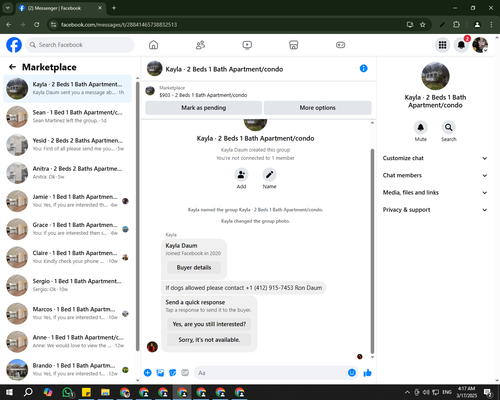Image resolution: width=500 pixels, height=400 pixels.
Task: Open the Sergio 1 Bed 1 Bath conversation
Action: 68,285
